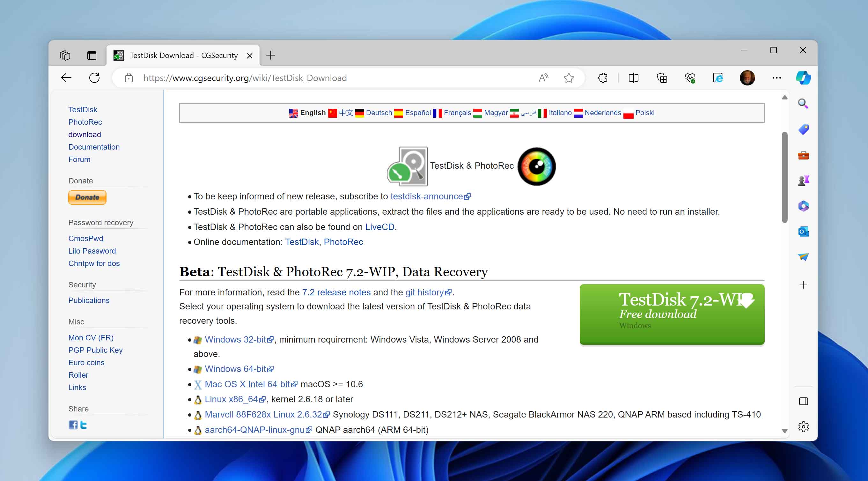868x481 pixels.
Task: Expand the browser settings overflow menu
Action: (x=776, y=78)
